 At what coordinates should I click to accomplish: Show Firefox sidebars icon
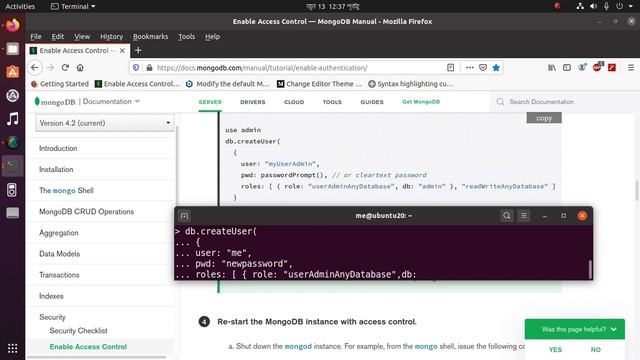point(567,68)
